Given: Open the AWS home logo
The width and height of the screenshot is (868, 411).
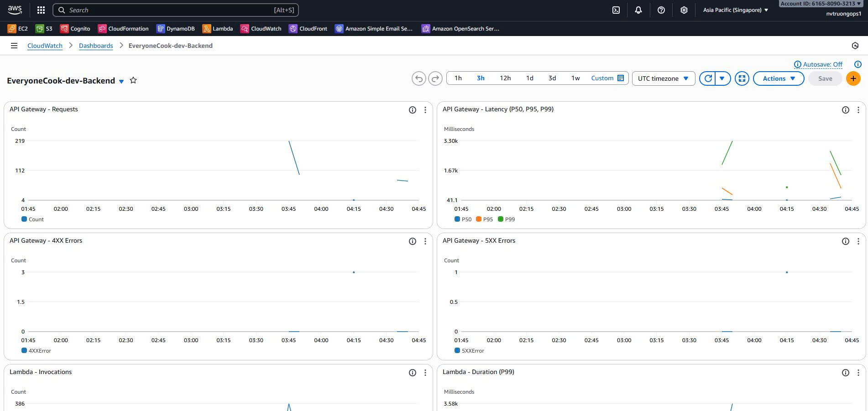Looking at the screenshot, I should [15, 10].
